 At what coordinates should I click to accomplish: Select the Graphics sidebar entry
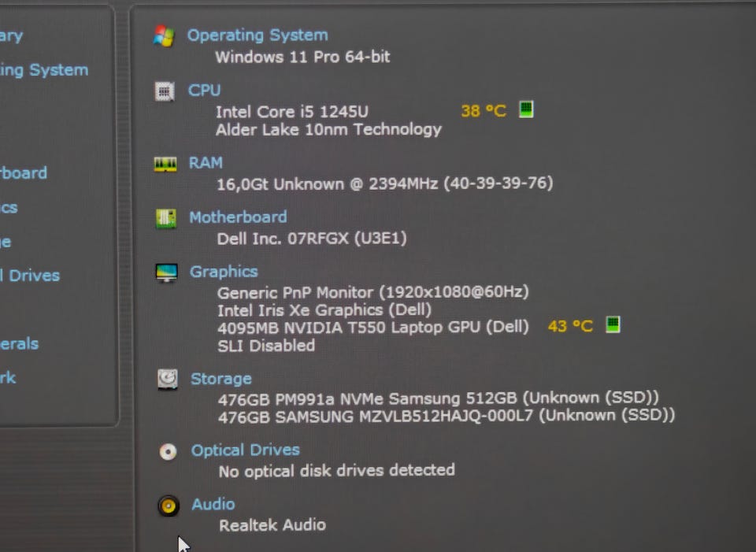pyautogui.click(x=9, y=208)
